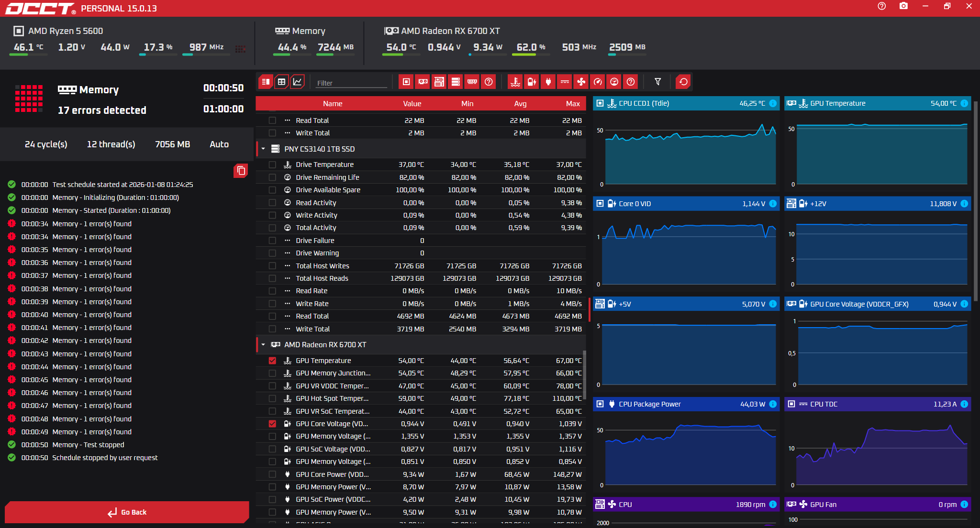Collapse the AMD Radeon RX 6700 XT group

pos(263,345)
